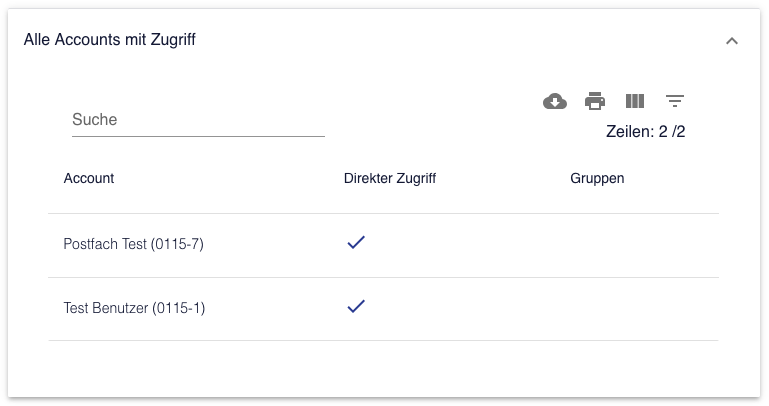Click the checkmark in Test Benutzer row

click(x=356, y=306)
